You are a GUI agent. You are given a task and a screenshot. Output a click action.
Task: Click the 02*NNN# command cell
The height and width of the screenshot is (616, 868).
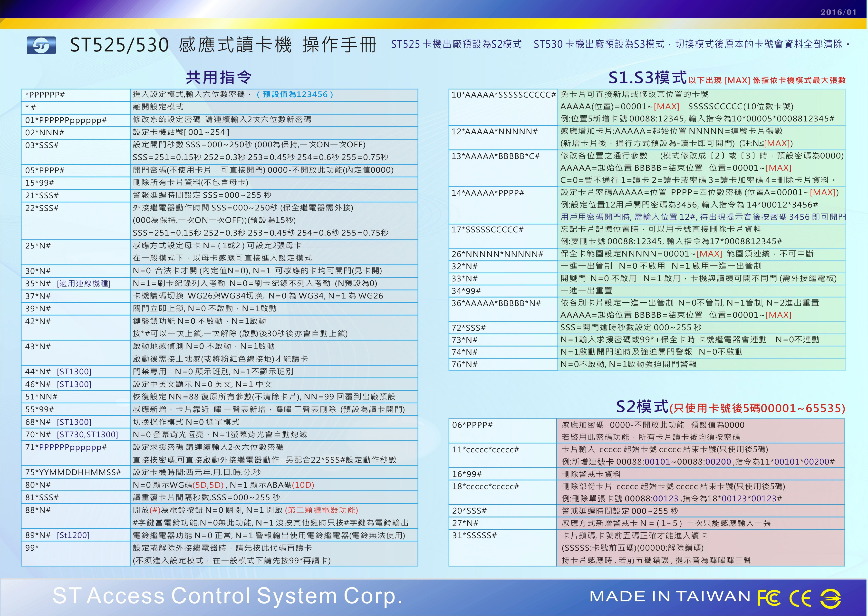point(76,133)
